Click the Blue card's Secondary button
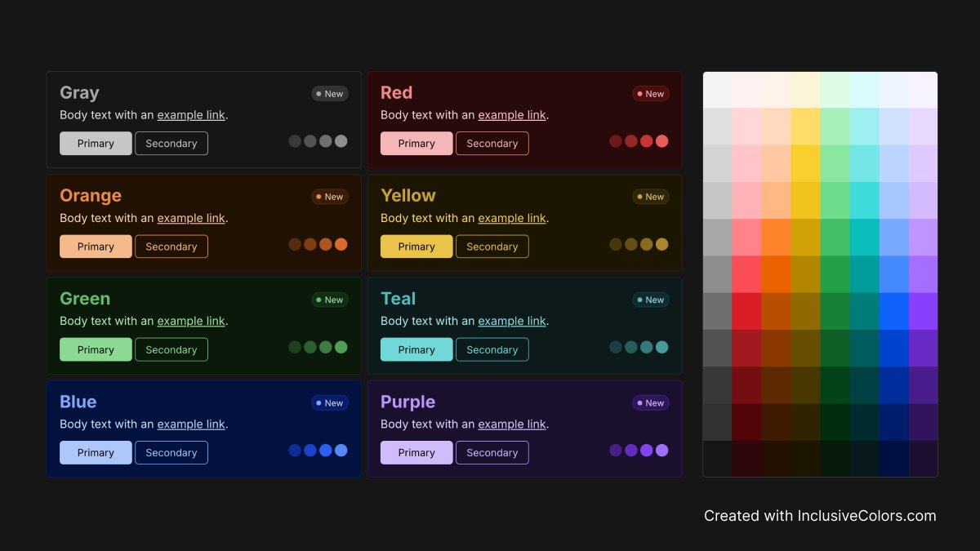Image resolution: width=980 pixels, height=551 pixels. tap(171, 452)
